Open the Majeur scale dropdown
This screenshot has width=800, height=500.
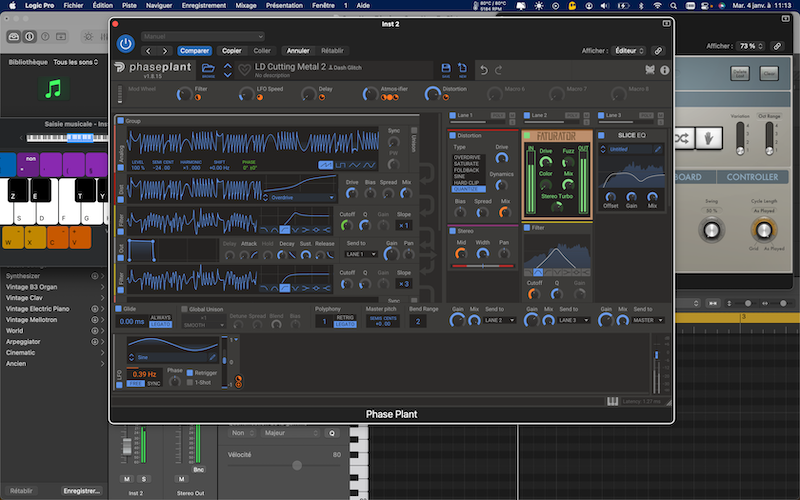point(290,433)
